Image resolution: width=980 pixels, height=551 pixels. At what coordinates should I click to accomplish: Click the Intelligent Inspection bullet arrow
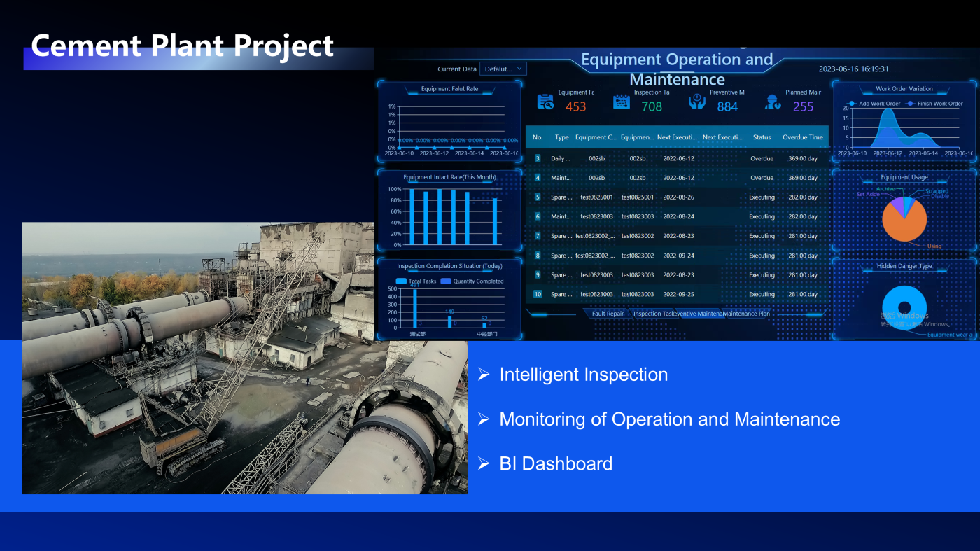(483, 375)
